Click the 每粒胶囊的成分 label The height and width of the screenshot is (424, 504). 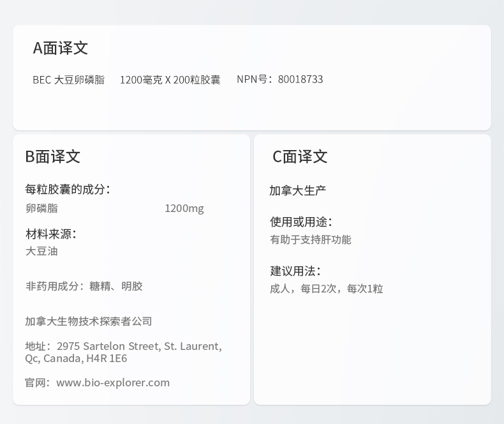tap(68, 189)
